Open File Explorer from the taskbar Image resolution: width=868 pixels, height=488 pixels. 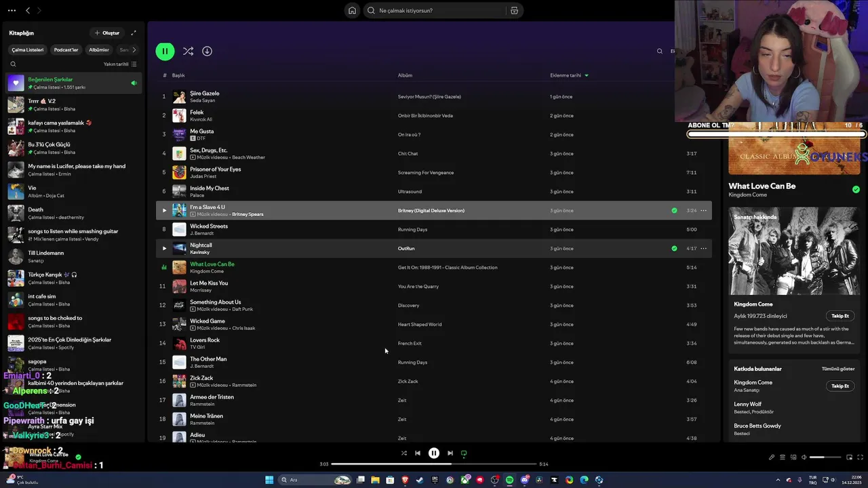(x=375, y=480)
